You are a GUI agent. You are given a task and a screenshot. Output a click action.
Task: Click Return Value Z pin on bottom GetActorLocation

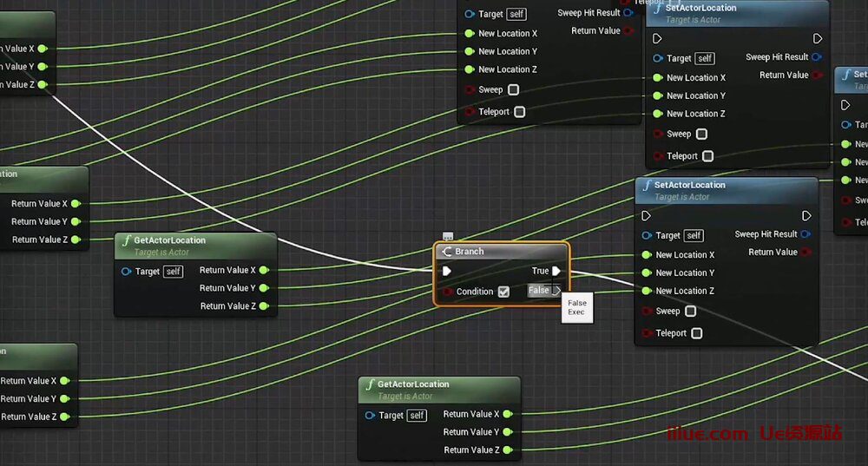click(x=508, y=450)
